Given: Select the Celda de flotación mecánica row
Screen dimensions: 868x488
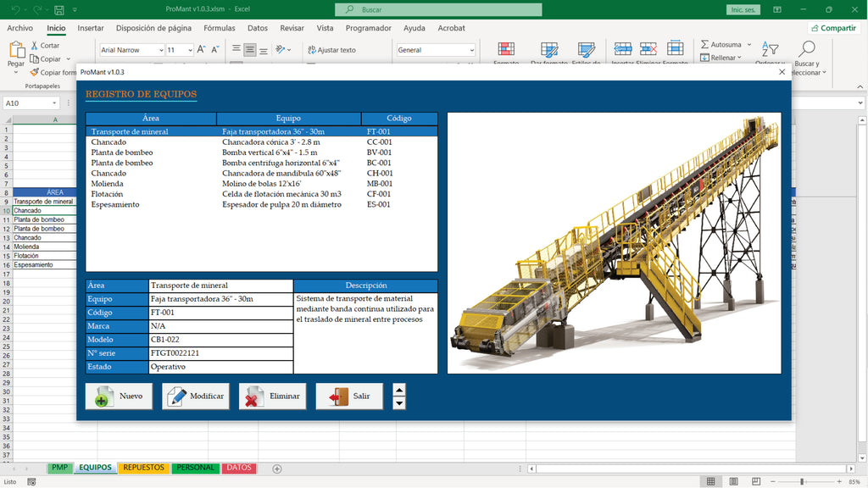Looking at the screenshot, I should click(x=261, y=194).
